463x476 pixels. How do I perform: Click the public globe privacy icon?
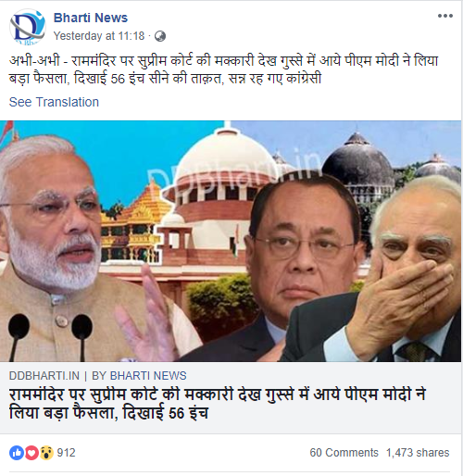(x=160, y=36)
